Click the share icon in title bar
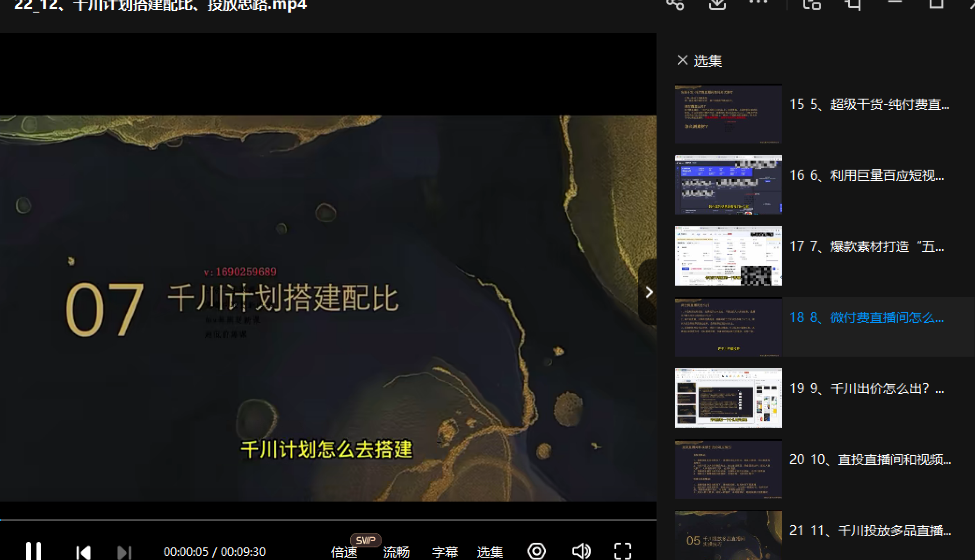This screenshot has height=560, width=975. pos(675,5)
